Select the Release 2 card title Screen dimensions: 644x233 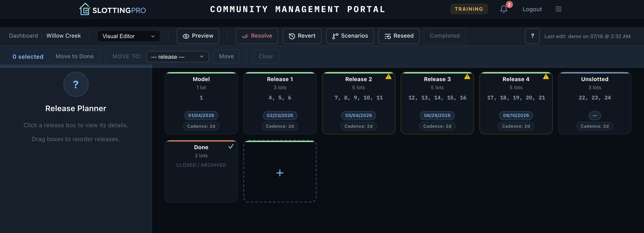point(358,79)
